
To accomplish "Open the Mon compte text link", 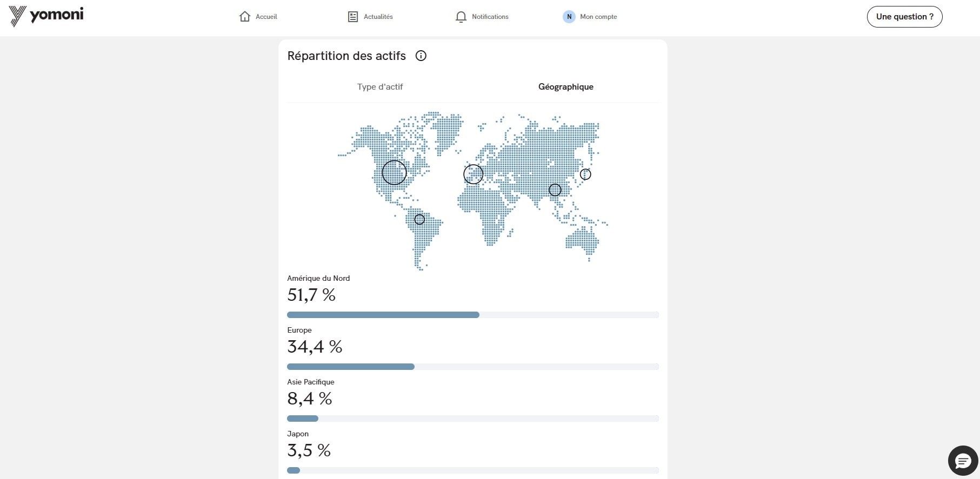I will pyautogui.click(x=598, y=17).
